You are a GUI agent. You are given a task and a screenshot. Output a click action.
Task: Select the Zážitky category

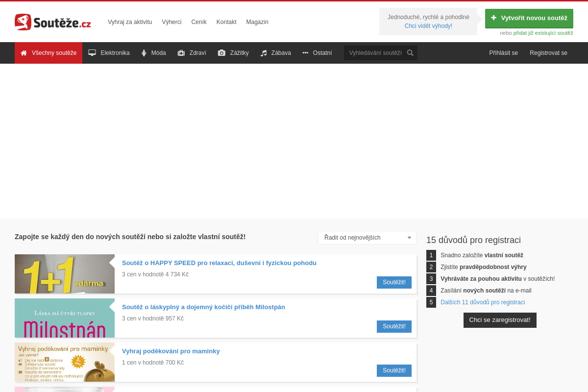(x=233, y=53)
